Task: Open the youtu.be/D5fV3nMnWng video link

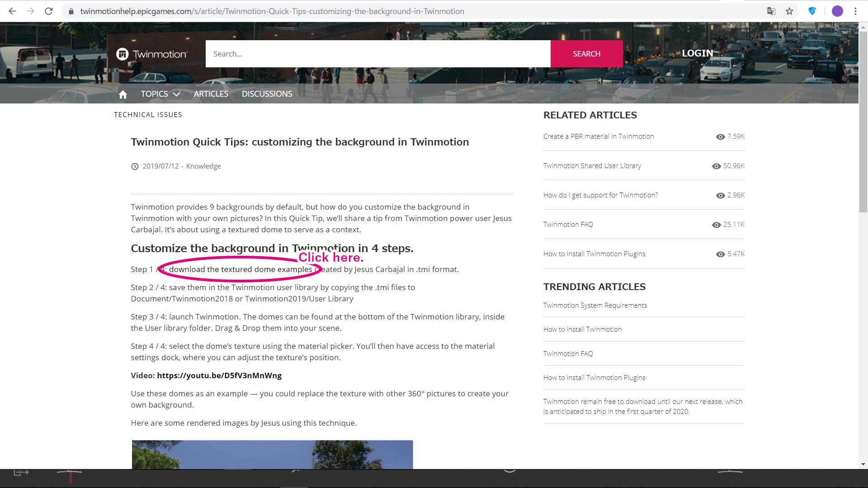Action: click(219, 375)
